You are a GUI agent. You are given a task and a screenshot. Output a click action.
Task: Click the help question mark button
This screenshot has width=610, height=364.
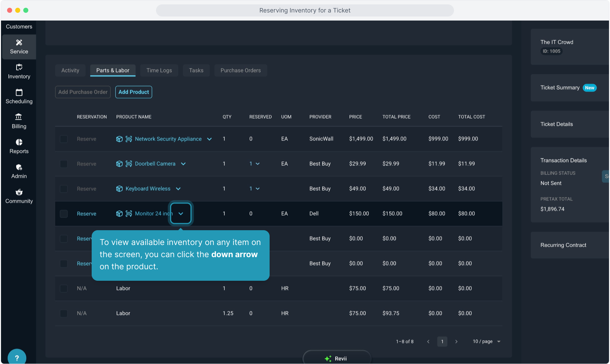(17, 358)
